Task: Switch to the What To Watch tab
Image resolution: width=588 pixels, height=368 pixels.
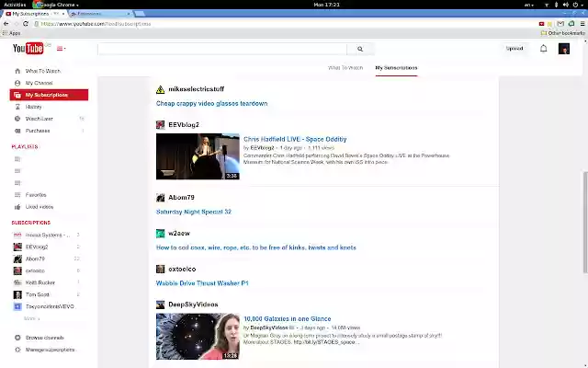Action: [x=345, y=67]
